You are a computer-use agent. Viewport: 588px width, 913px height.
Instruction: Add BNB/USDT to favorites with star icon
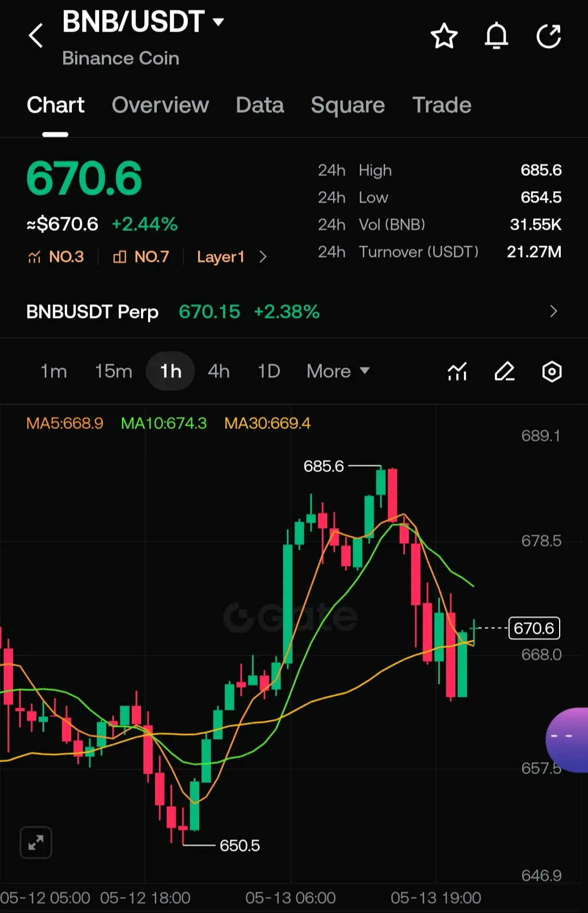pos(444,36)
